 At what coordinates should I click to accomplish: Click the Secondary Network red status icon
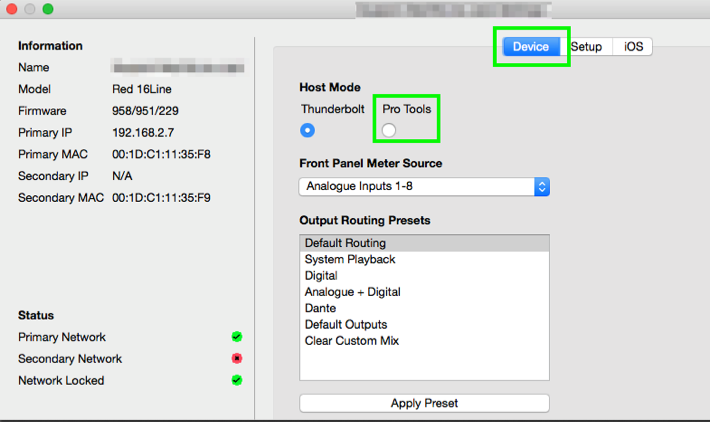click(x=237, y=358)
